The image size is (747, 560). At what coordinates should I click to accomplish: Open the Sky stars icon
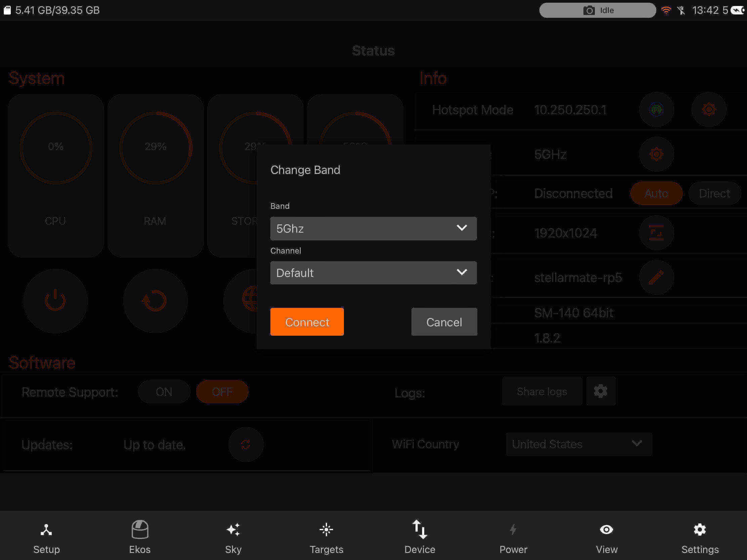click(233, 530)
